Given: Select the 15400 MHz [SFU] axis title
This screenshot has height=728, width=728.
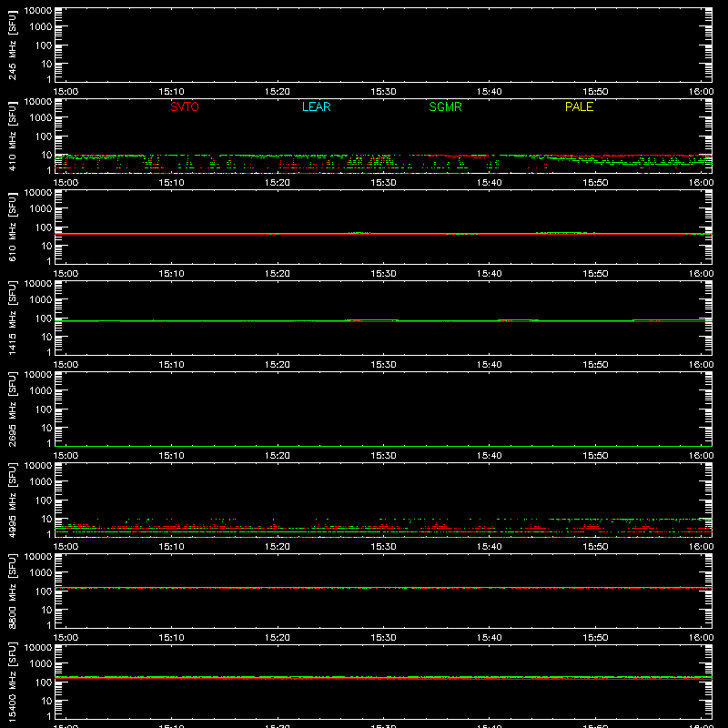Looking at the screenshot, I should [12, 682].
